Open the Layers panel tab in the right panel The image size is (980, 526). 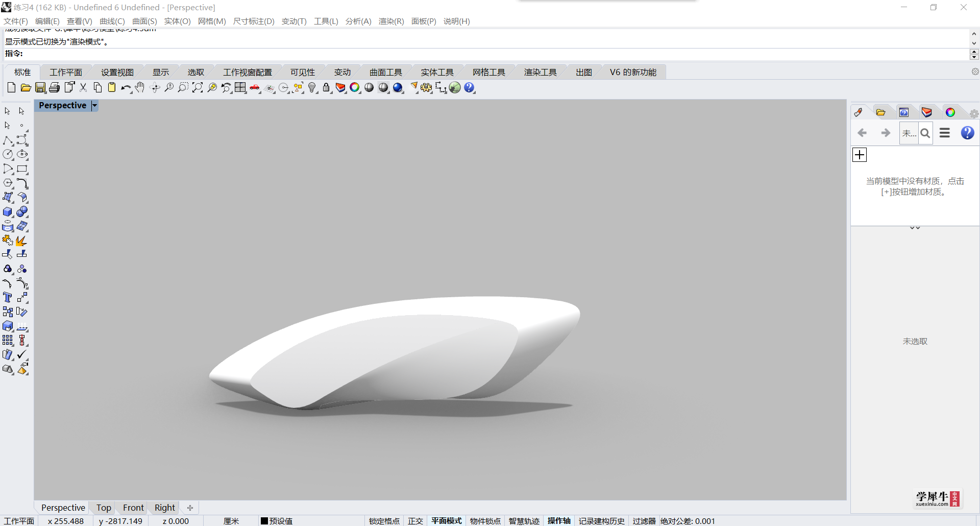click(x=926, y=112)
